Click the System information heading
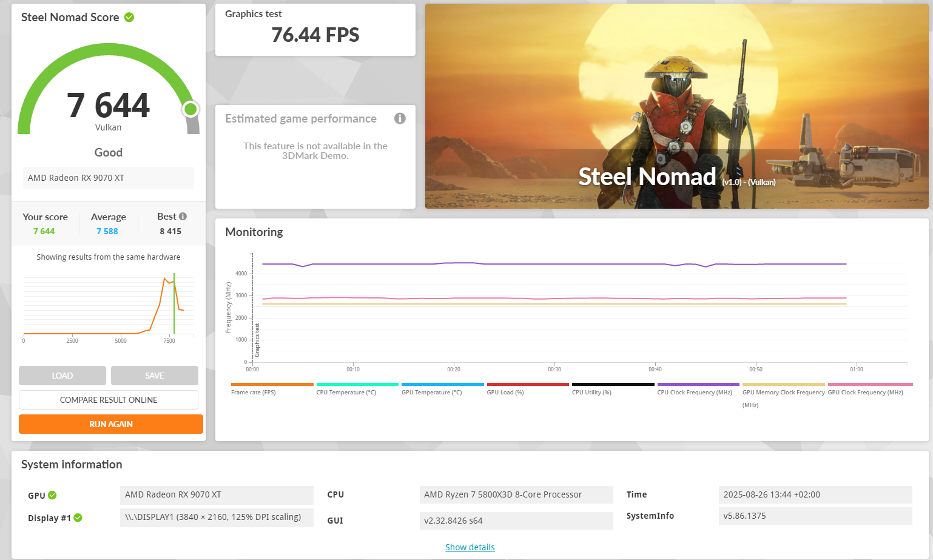Image resolution: width=933 pixels, height=560 pixels. click(72, 464)
